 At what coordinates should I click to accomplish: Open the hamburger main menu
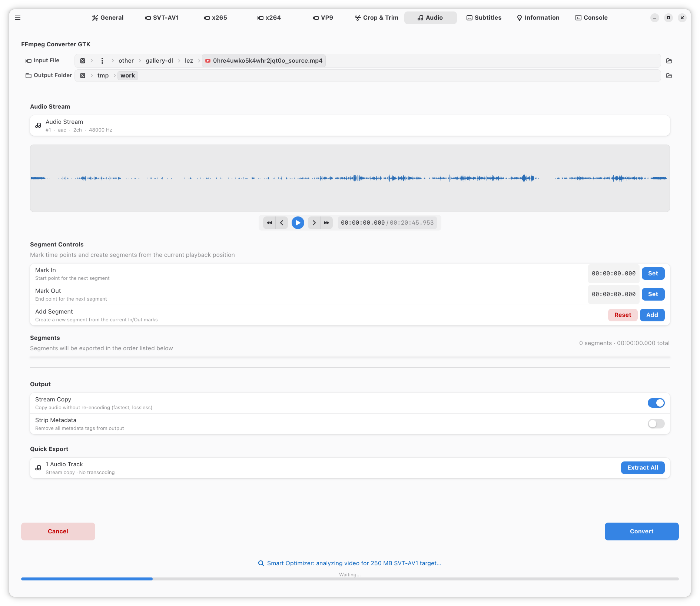[18, 18]
